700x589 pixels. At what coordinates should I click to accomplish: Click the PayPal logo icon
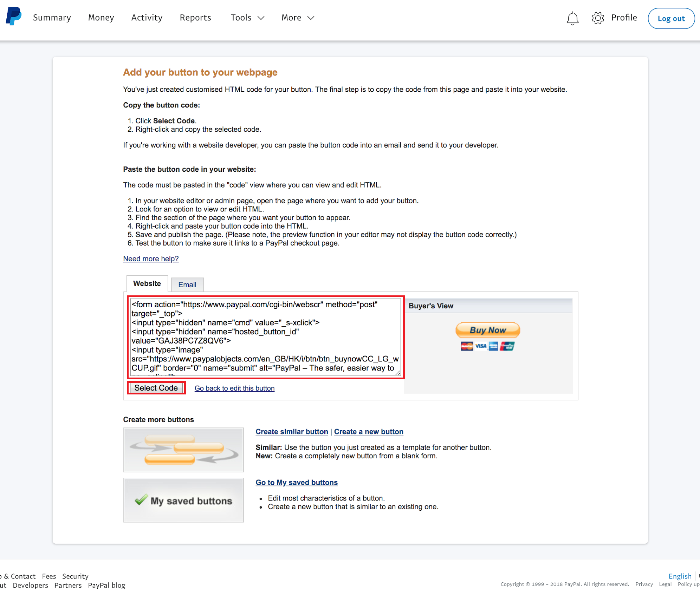click(13, 16)
